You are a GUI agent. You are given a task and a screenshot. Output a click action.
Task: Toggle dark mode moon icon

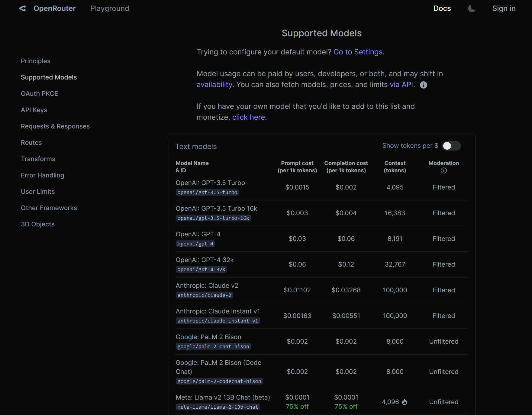(x=472, y=8)
